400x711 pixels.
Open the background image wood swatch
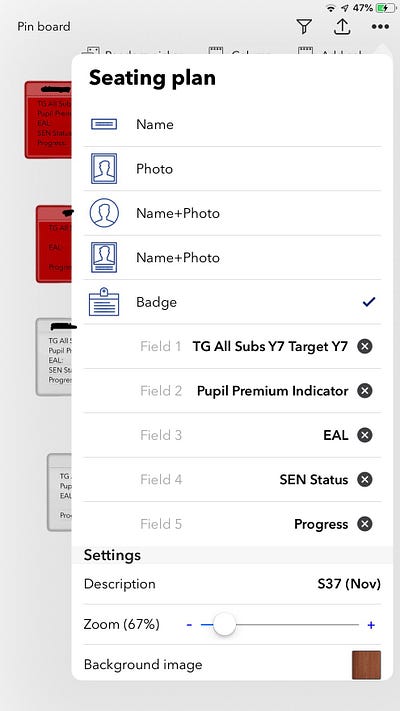coord(366,665)
